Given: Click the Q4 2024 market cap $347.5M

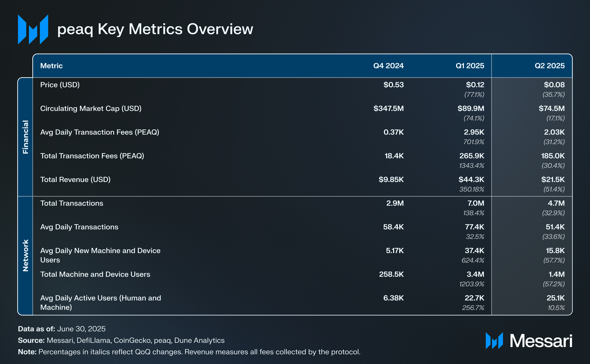Looking at the screenshot, I should 388,108.
